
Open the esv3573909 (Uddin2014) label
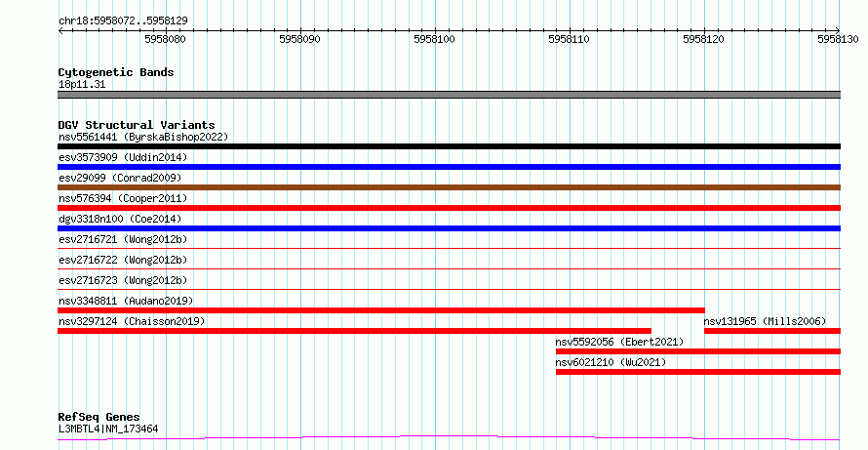(x=123, y=157)
